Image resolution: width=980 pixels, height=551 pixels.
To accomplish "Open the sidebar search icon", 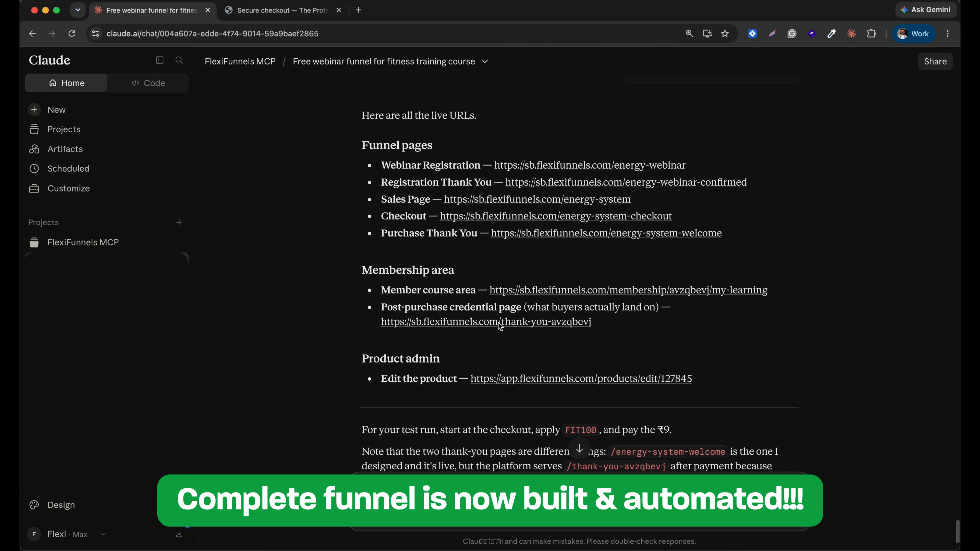I will 179,60.
